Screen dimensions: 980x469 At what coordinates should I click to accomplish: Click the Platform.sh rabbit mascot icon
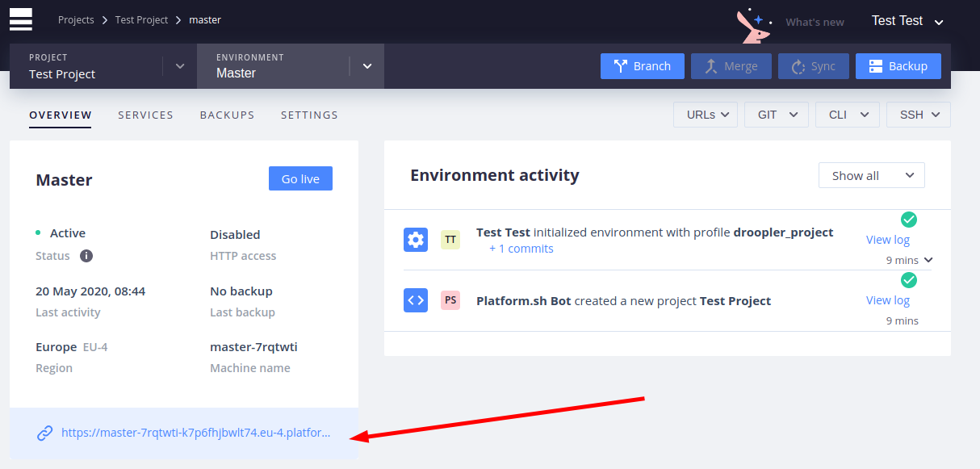coord(753,26)
